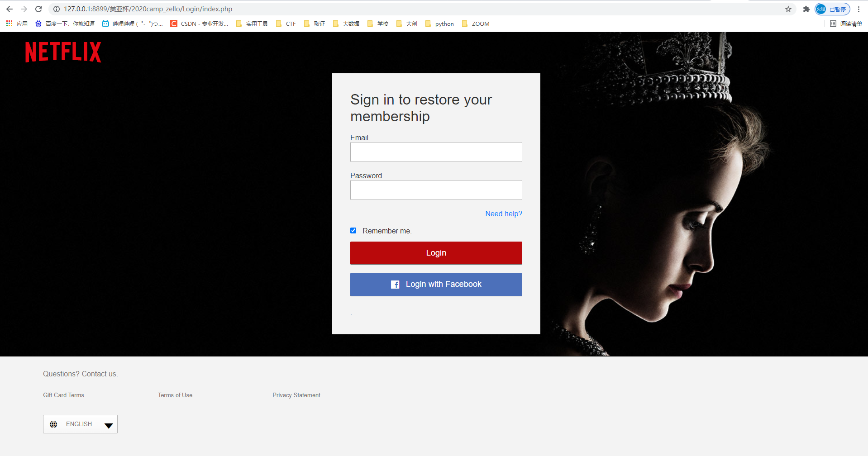
Task: Open the Chrome three-dot menu
Action: pyautogui.click(x=858, y=9)
